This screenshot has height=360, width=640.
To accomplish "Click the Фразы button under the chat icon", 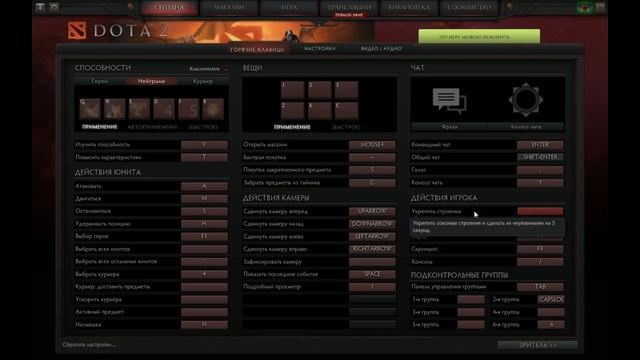I will pos(449,127).
